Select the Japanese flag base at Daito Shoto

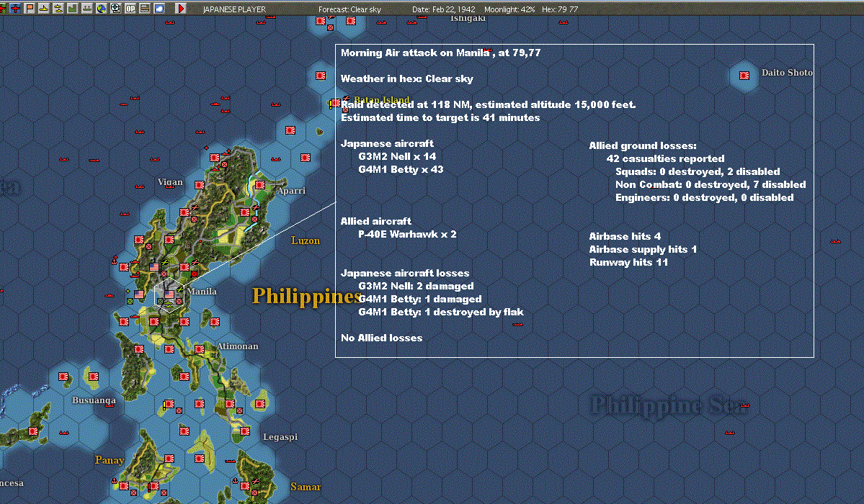(744, 76)
